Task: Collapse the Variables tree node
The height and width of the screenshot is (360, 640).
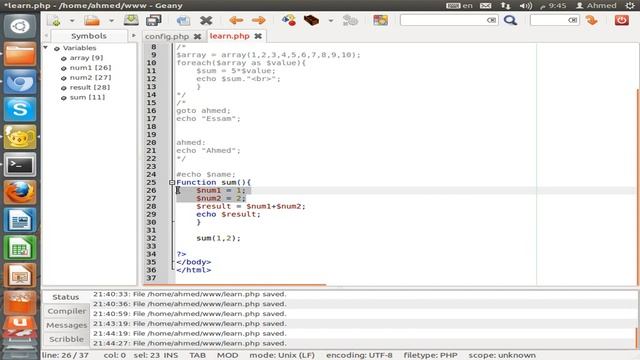Action: [x=46, y=48]
